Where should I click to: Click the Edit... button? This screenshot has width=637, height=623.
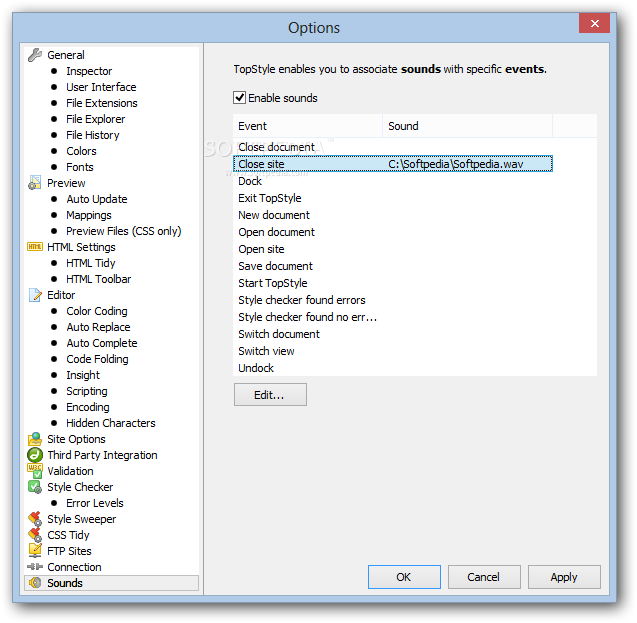[x=270, y=395]
